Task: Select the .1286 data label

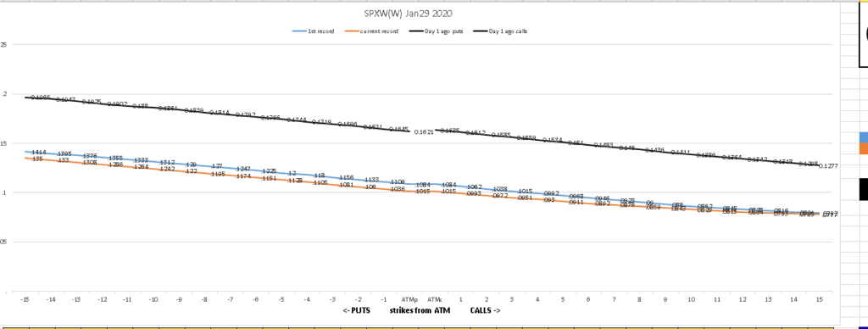Action: (x=115, y=164)
